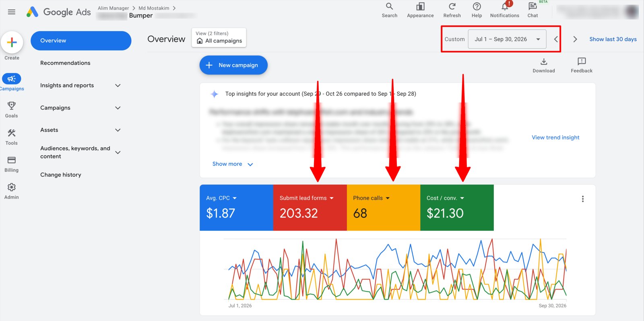Click the Create plus button
644x321 pixels.
pyautogui.click(x=12, y=42)
